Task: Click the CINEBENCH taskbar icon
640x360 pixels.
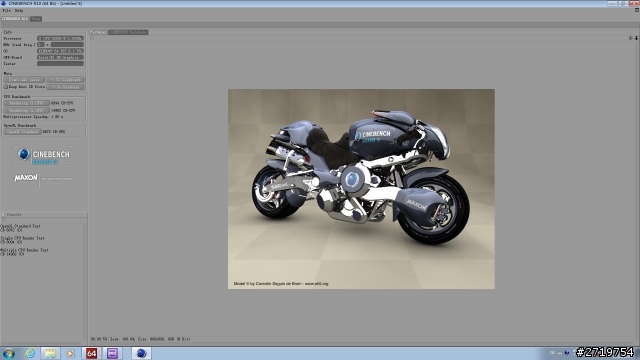Action: 141,353
